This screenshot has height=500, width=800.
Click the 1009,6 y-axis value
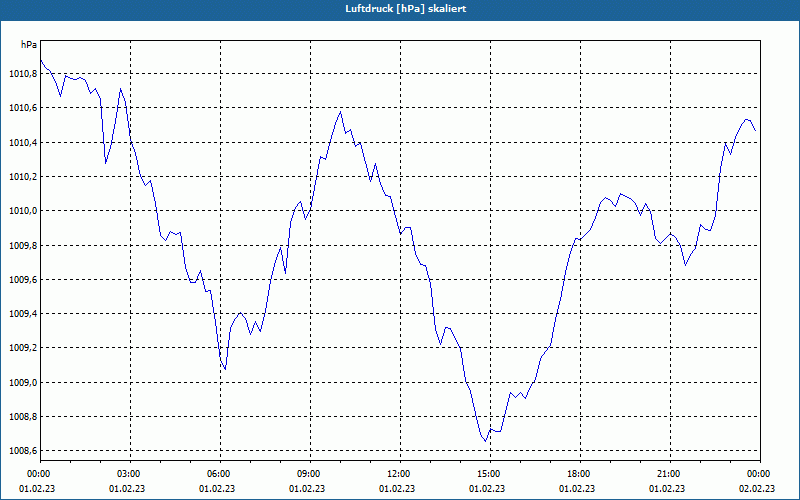click(x=23, y=280)
